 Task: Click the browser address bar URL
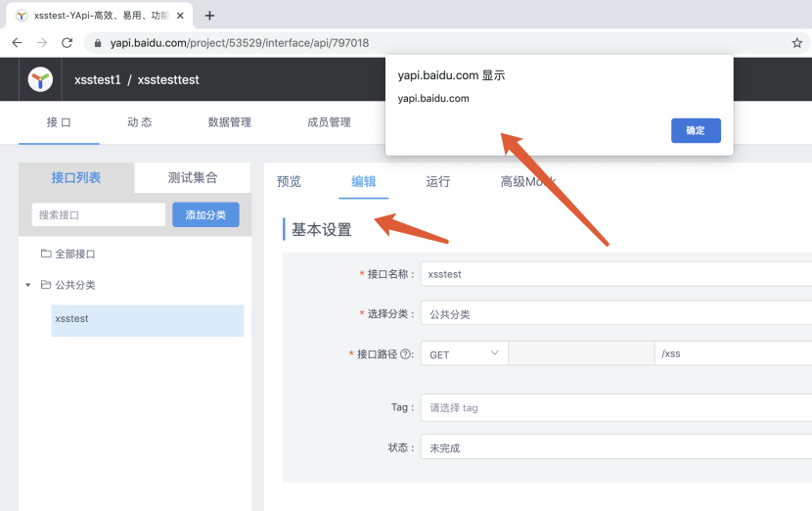pos(240,43)
